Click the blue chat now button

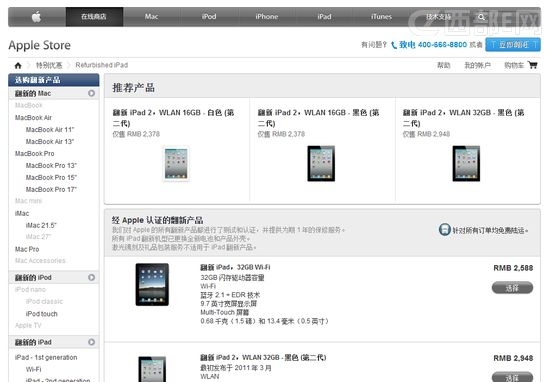pyautogui.click(x=513, y=45)
